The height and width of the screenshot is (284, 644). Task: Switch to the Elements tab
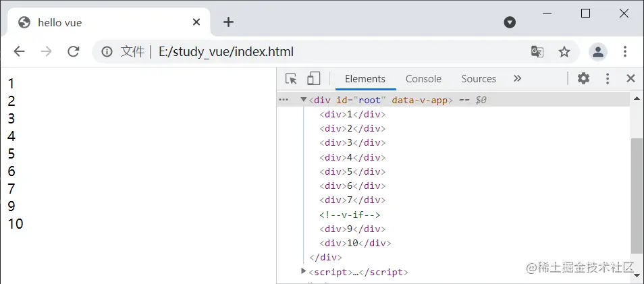coord(365,79)
